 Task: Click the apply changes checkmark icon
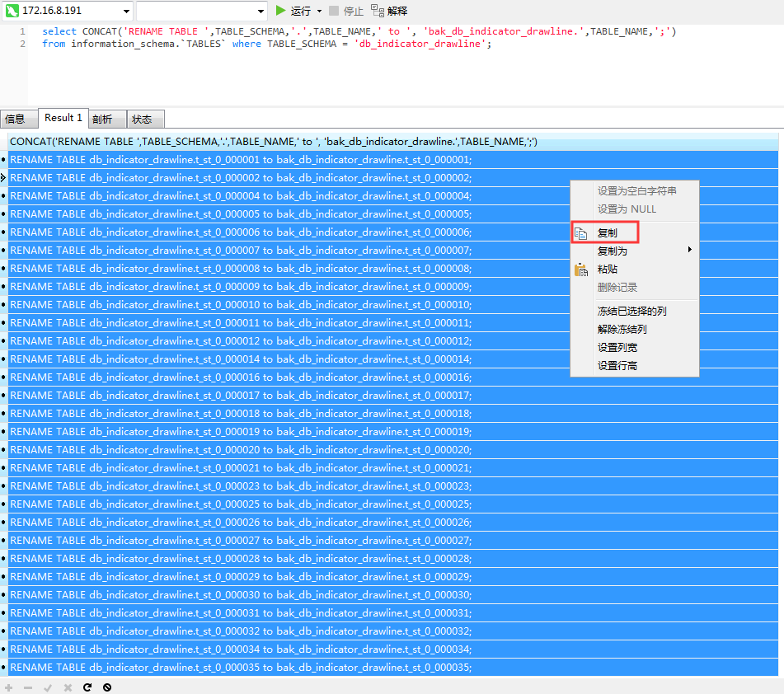point(48,688)
